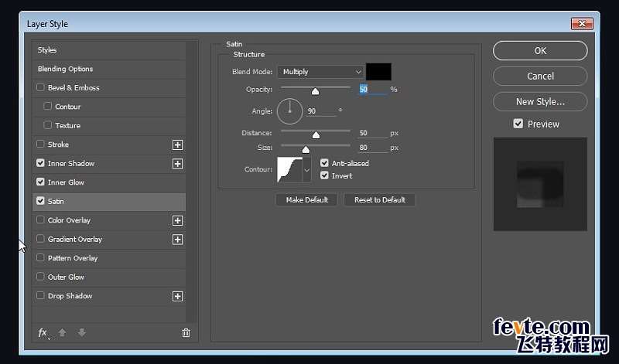Move effect up with arrow icon
The width and height of the screenshot is (619, 364).
pos(63,333)
